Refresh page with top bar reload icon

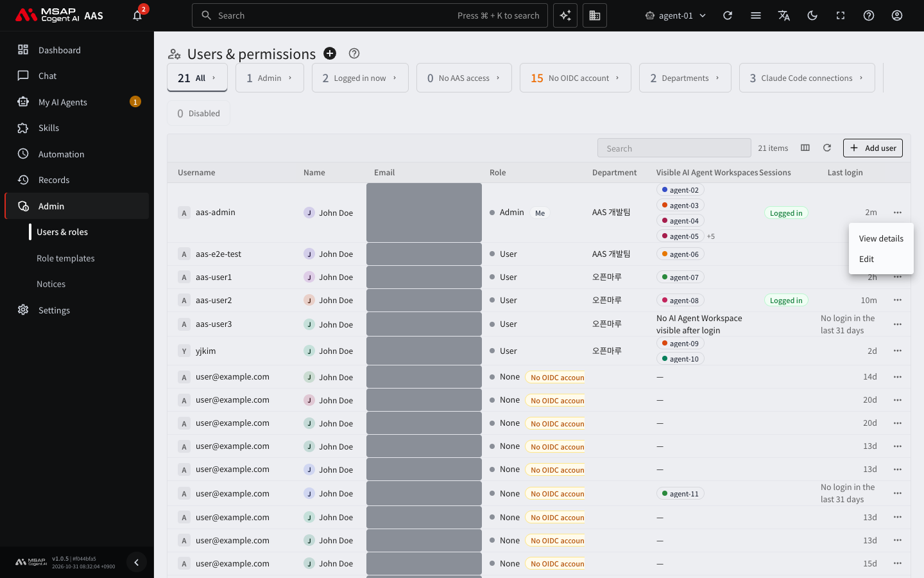point(728,15)
